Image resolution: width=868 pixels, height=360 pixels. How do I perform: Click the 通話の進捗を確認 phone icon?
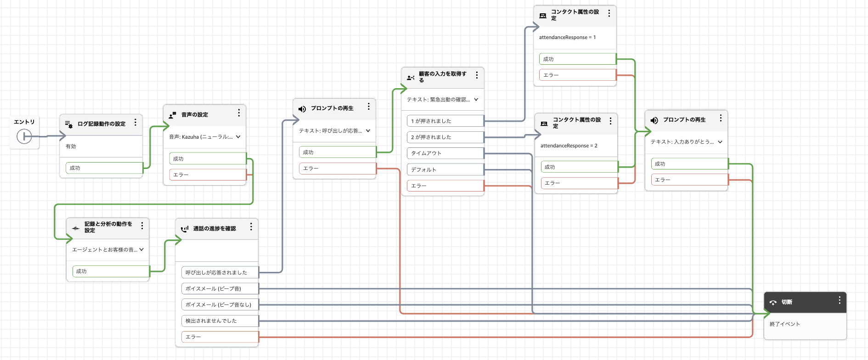tap(185, 229)
